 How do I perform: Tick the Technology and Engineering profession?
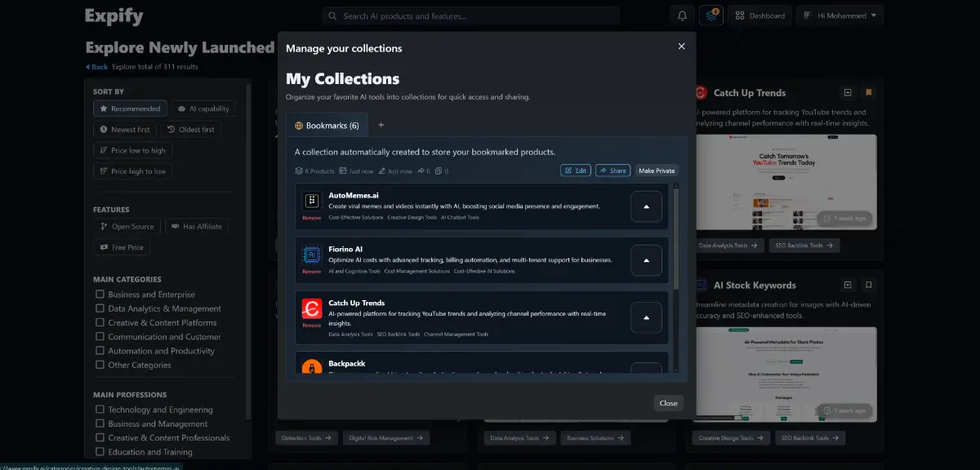(100, 410)
